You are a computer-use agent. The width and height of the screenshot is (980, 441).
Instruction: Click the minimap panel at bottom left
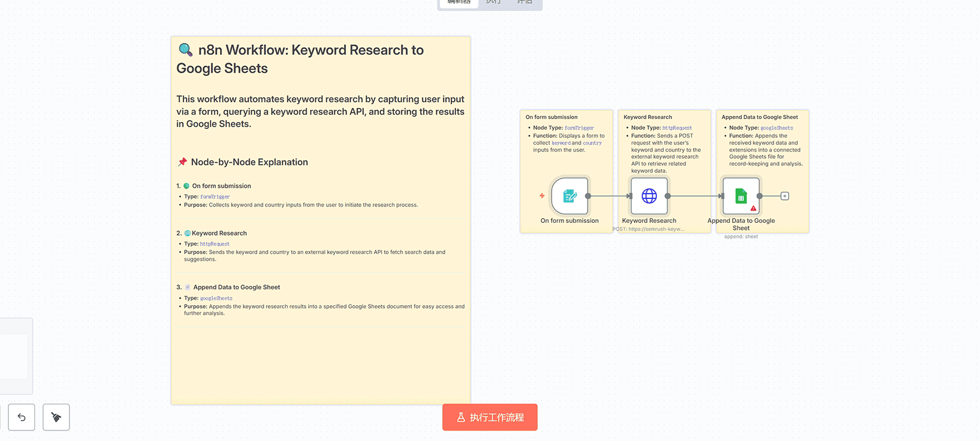click(15, 356)
